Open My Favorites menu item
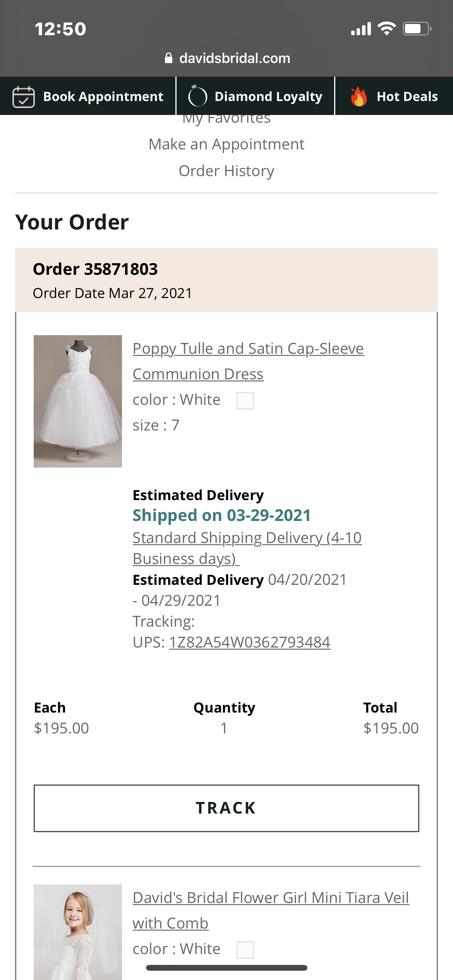Screen dimensions: 453x980 pos(226,118)
